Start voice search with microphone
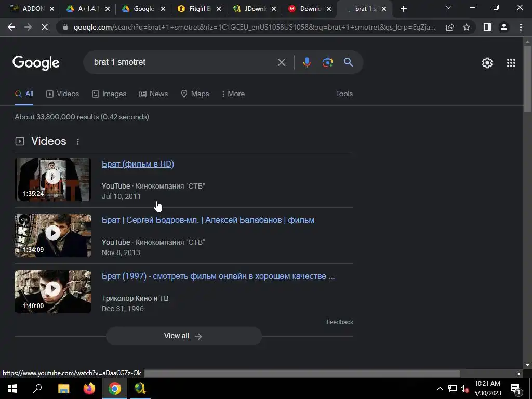 tap(307, 62)
